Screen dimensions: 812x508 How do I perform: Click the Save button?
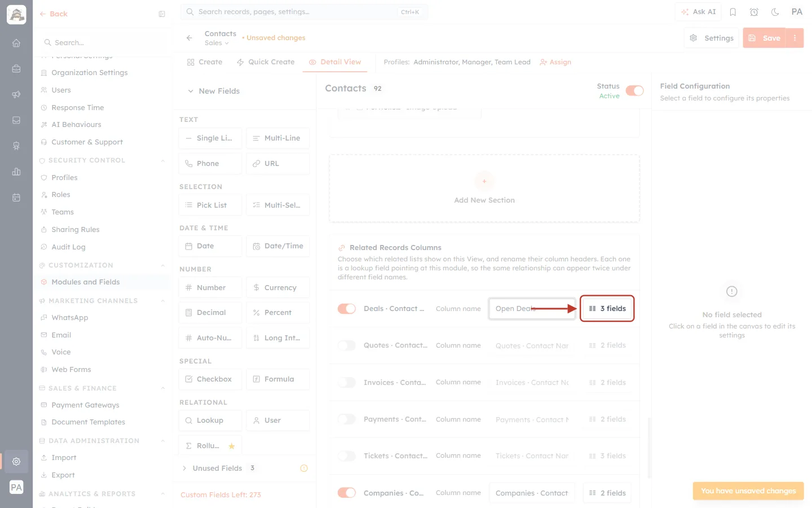(x=765, y=38)
